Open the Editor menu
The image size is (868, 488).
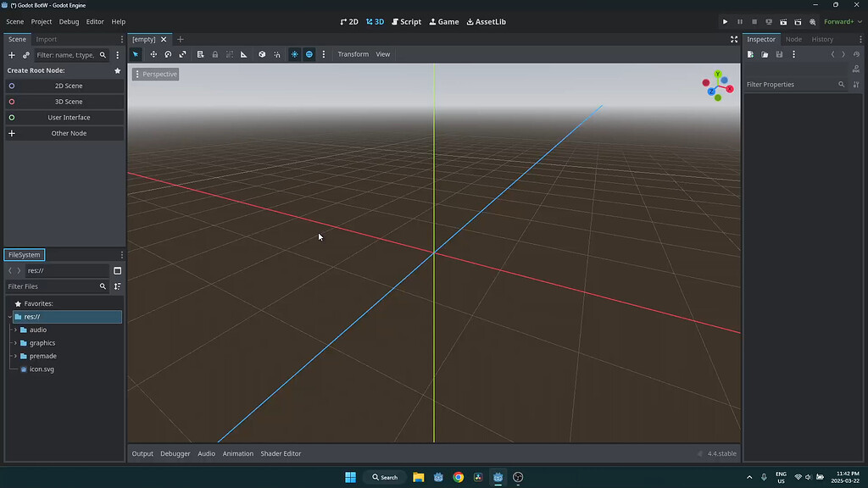95,21
